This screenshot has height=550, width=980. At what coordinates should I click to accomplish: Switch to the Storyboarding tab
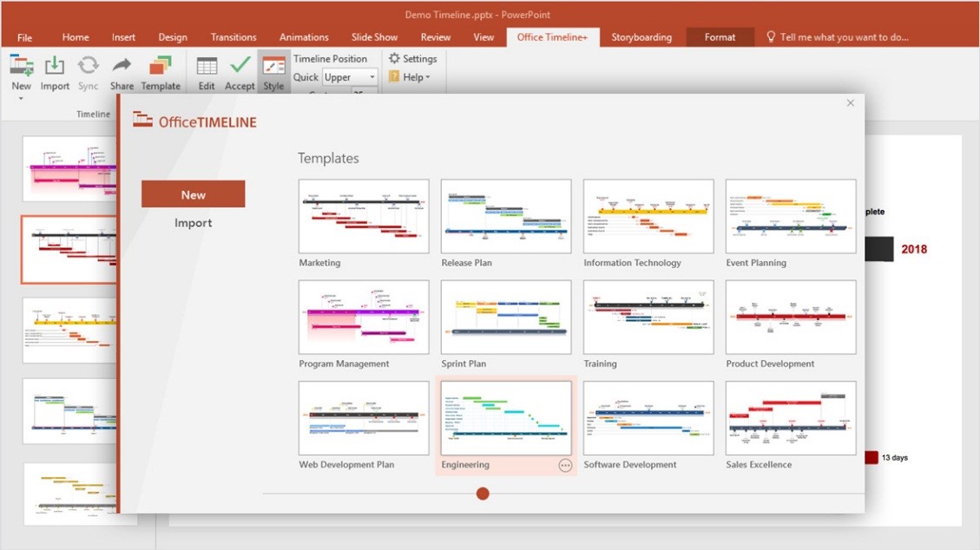pyautogui.click(x=641, y=37)
